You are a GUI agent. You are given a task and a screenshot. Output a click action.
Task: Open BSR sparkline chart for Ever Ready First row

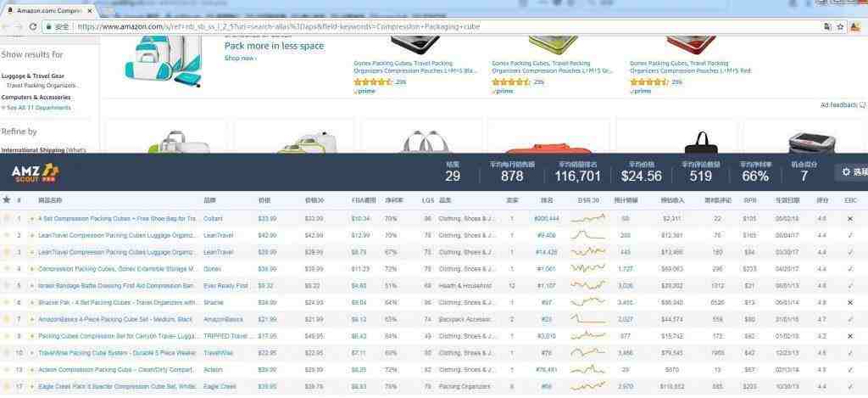point(588,285)
